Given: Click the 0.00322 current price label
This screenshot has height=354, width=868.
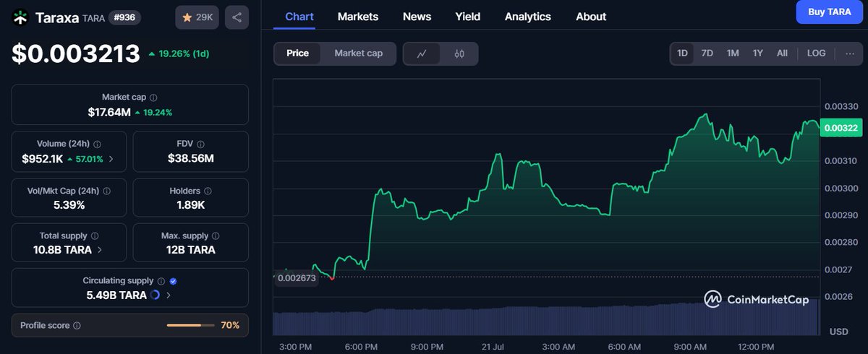Looking at the screenshot, I should point(840,129).
